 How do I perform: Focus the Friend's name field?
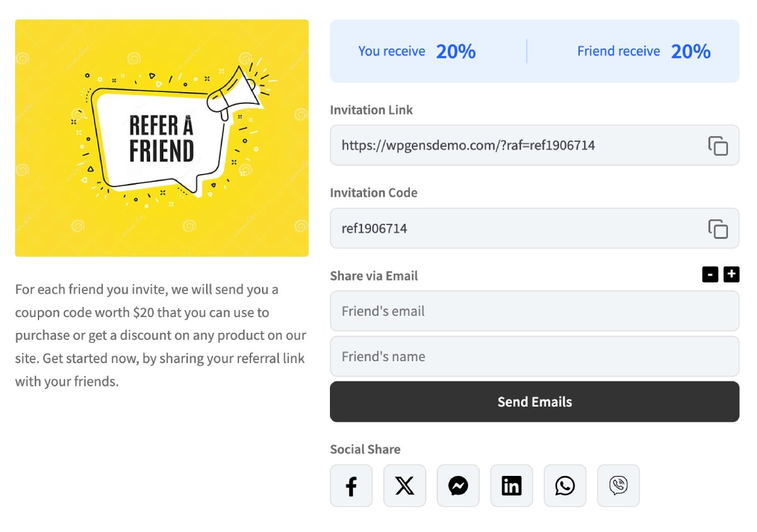(x=534, y=356)
